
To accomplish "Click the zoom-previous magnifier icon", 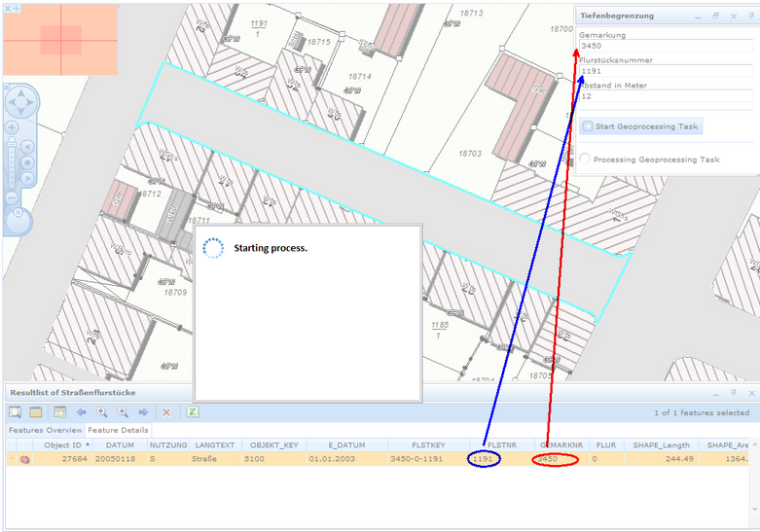I will [102, 412].
